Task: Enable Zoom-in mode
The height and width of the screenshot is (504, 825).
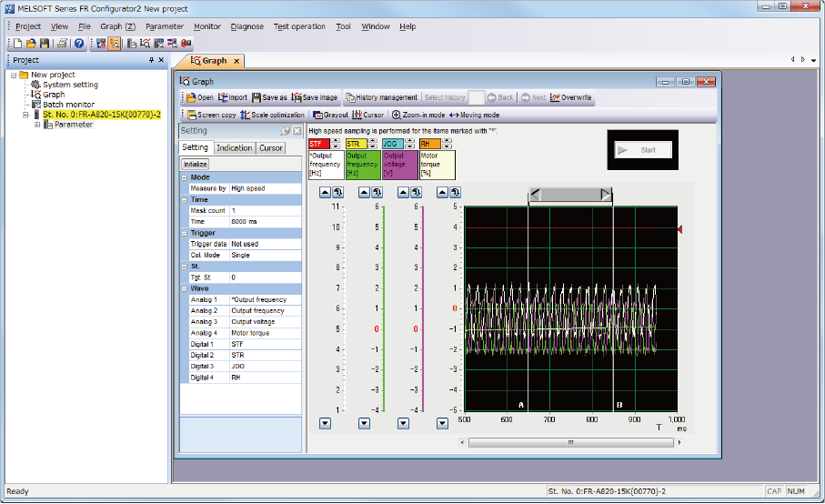Action: 418,115
